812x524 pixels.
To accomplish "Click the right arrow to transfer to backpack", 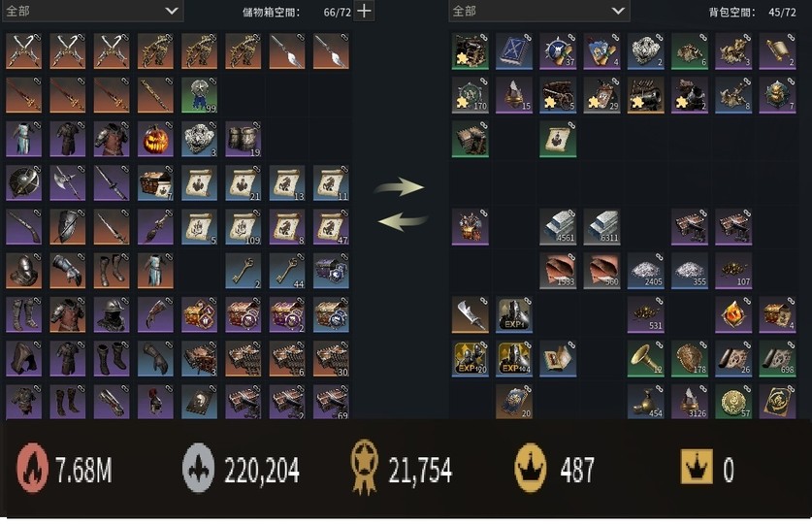I will point(400,186).
